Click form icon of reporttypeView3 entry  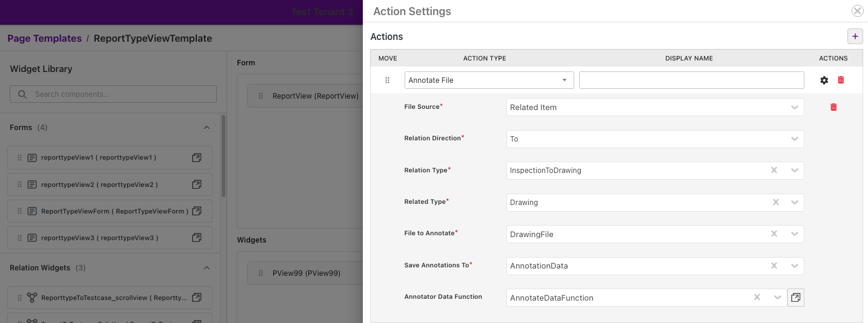32,238
